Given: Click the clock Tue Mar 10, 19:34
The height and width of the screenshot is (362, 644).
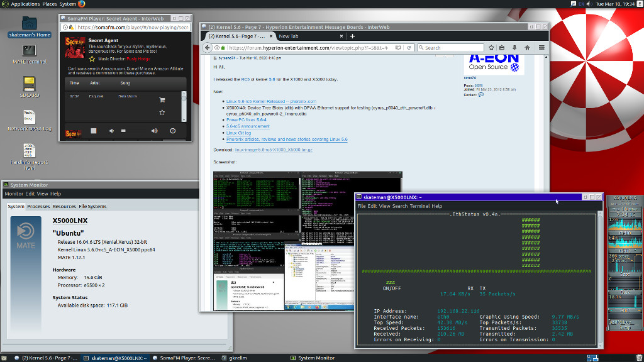Looking at the screenshot, I should (615, 4).
